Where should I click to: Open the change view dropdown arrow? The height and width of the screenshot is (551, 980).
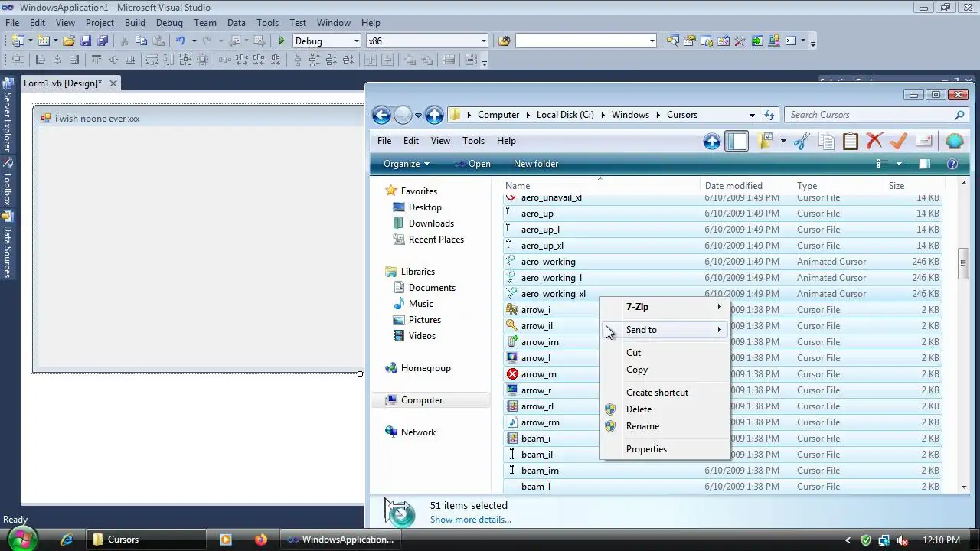(x=899, y=164)
